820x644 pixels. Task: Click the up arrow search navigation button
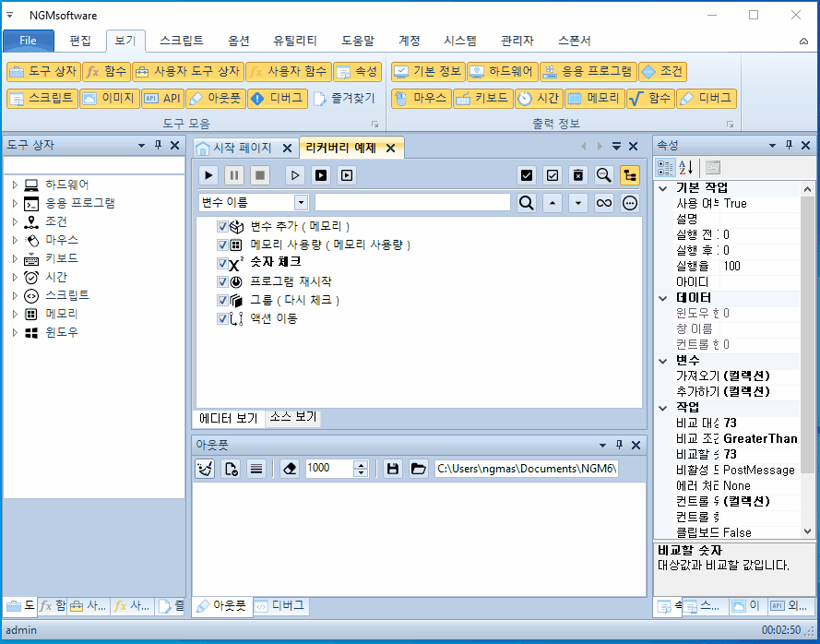coord(553,203)
